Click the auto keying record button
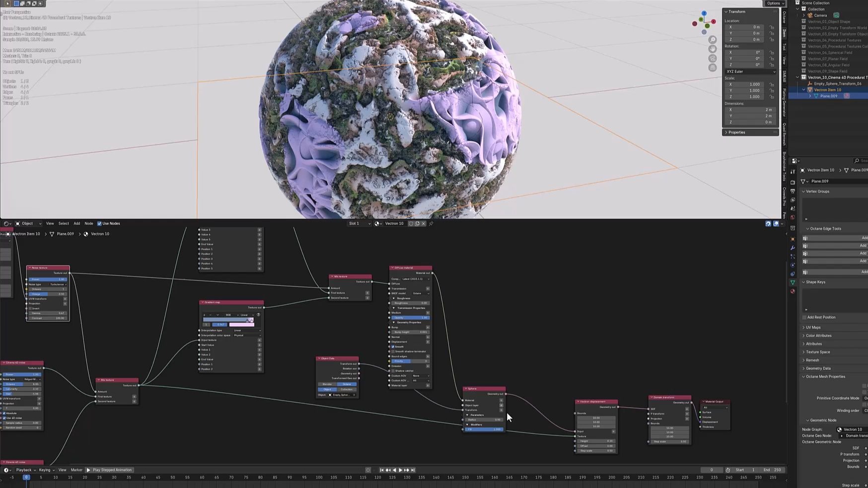The image size is (868, 488). pos(368,470)
